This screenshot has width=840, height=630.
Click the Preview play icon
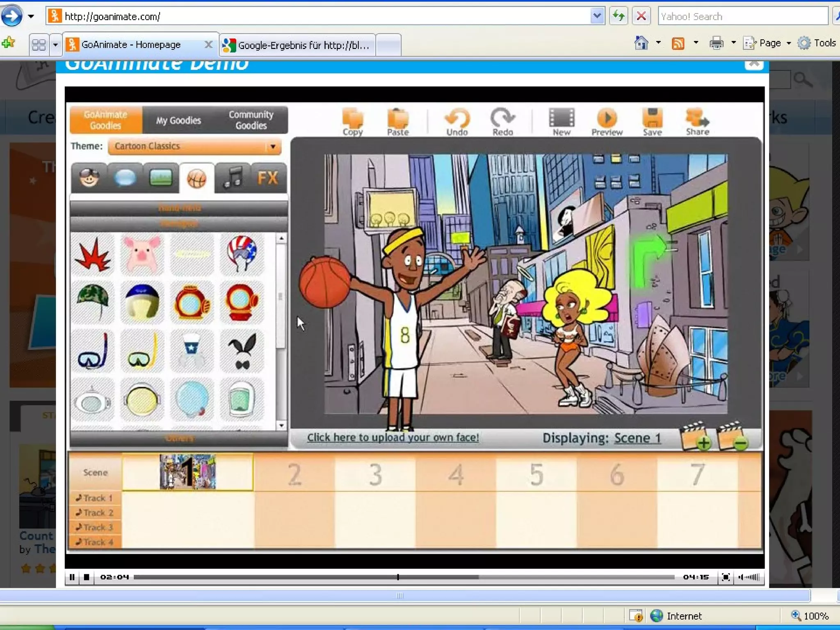point(607,119)
